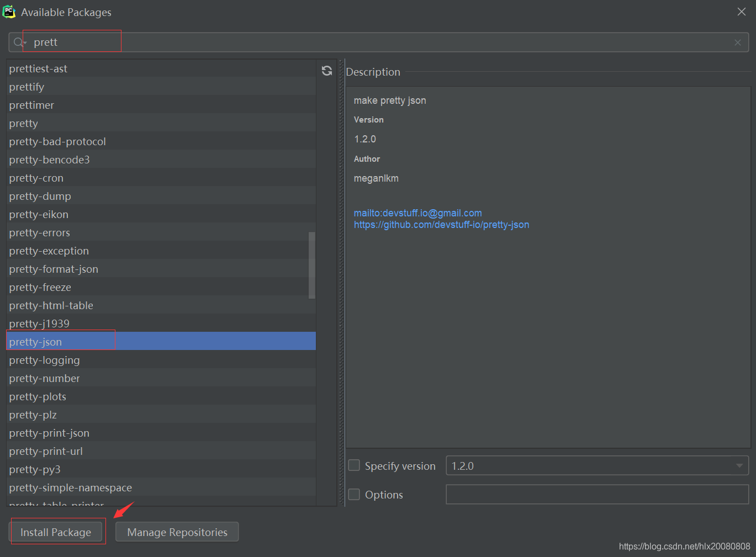
Task: Click the reload package list icon
Action: point(327,71)
